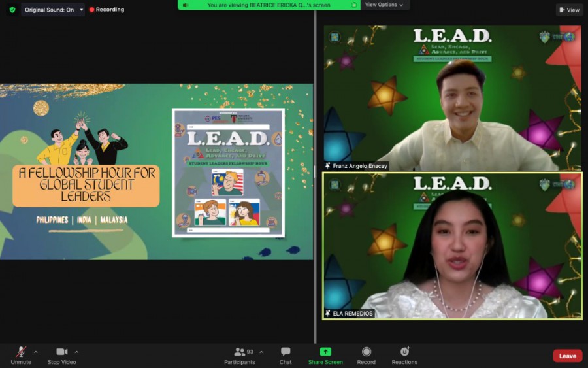Click the "A Fellowship Hour for Global Student Leaders" heading
This screenshot has height=368, width=588.
click(86, 184)
